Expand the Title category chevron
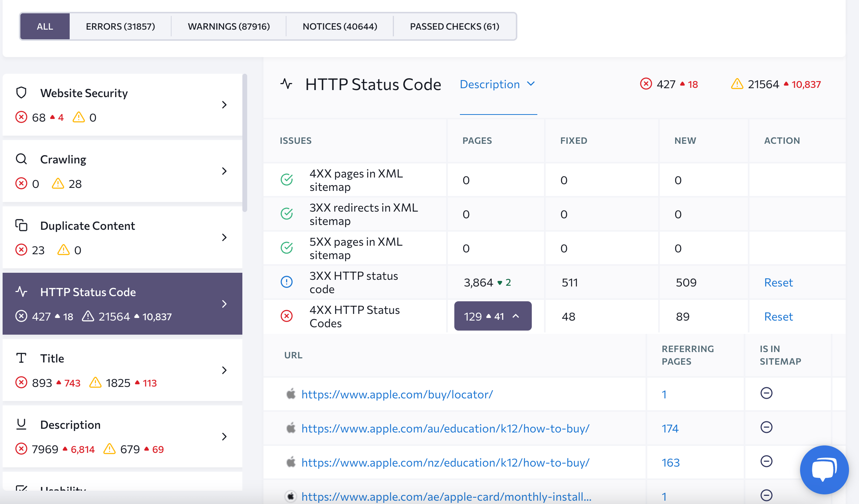Viewport: 859px width, 504px height. click(x=224, y=370)
